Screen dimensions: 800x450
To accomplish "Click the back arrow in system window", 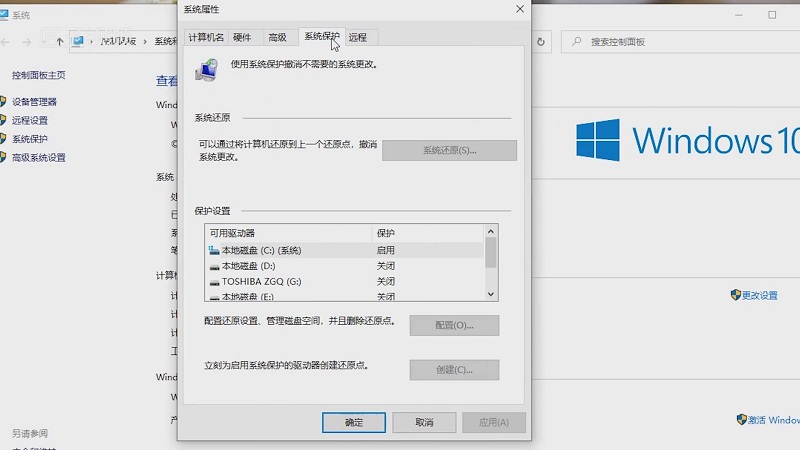I will click(6, 42).
